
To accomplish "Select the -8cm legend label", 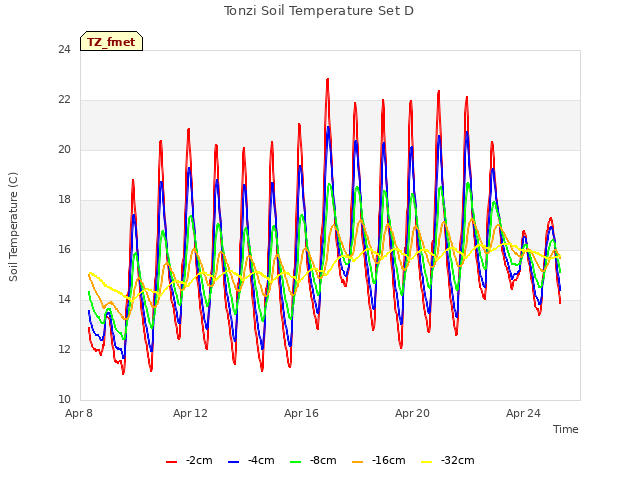I will 323,460.
